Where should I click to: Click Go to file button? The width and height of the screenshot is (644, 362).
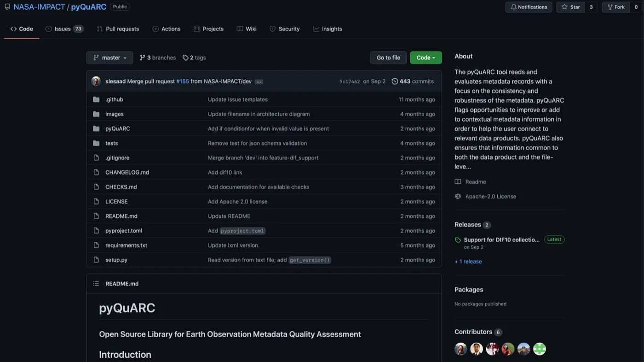tap(388, 58)
